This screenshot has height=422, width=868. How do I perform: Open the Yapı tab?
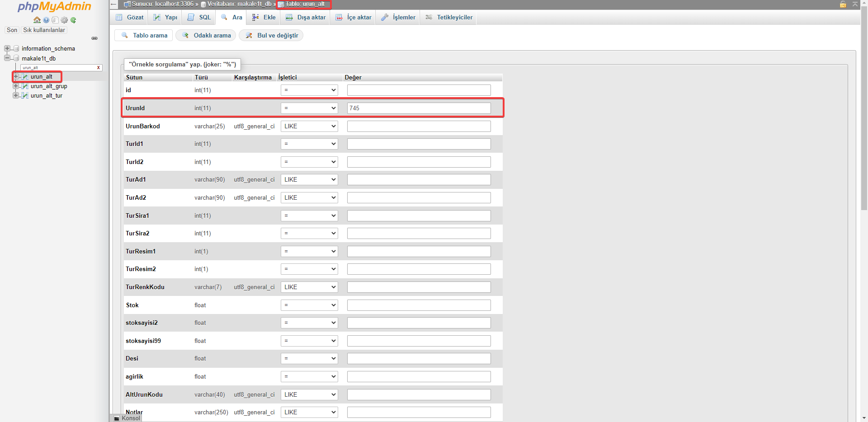[165, 17]
